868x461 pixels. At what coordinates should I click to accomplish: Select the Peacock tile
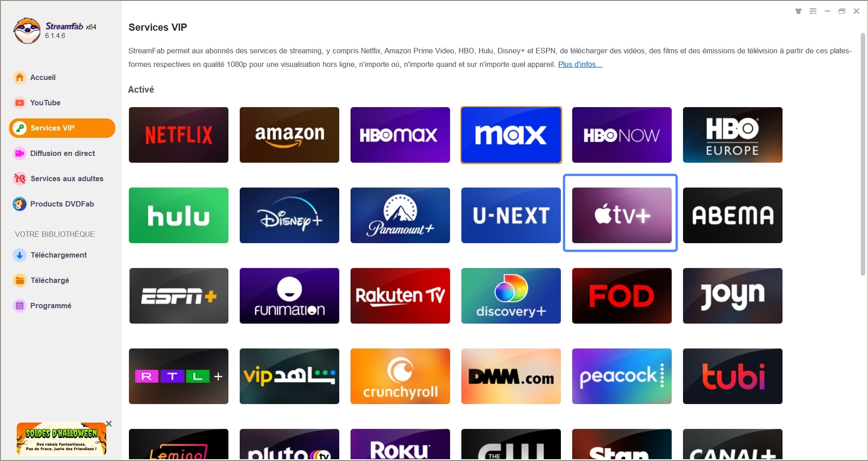tap(621, 376)
